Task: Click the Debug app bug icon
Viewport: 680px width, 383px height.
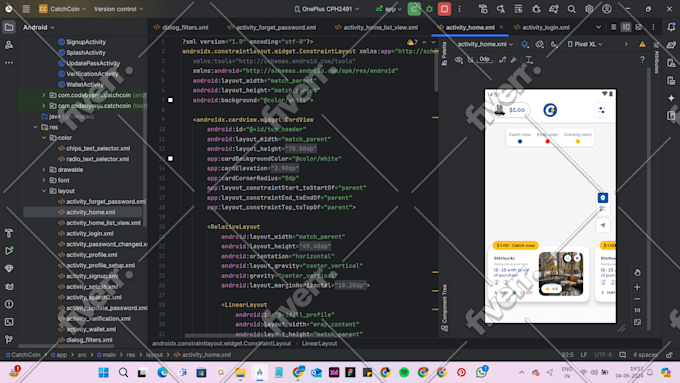Action: click(429, 9)
